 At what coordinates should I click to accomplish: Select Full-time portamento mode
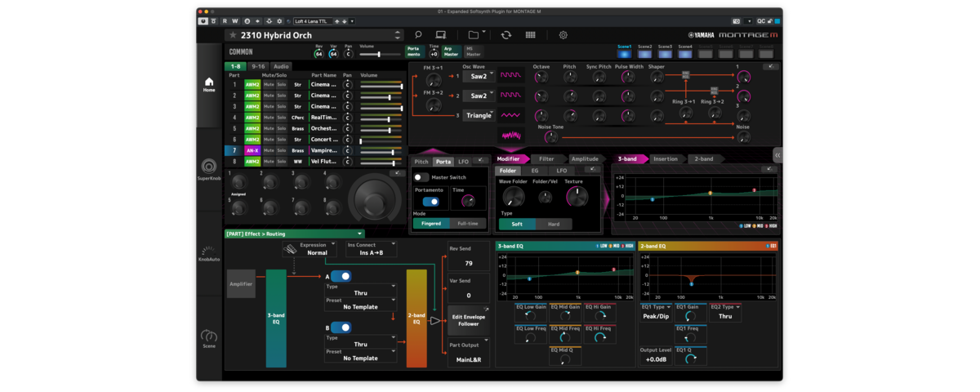(x=468, y=223)
